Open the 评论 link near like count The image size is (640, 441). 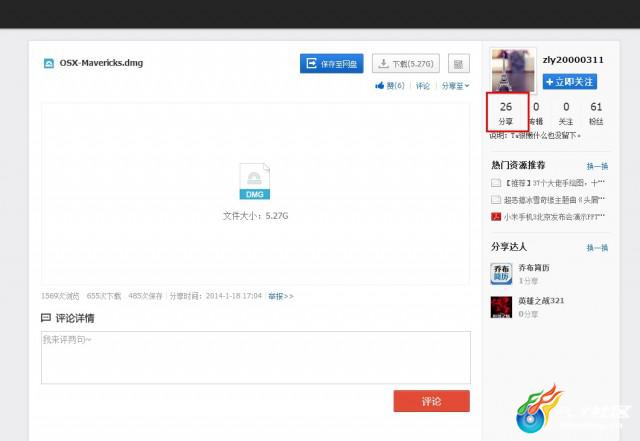coord(423,86)
